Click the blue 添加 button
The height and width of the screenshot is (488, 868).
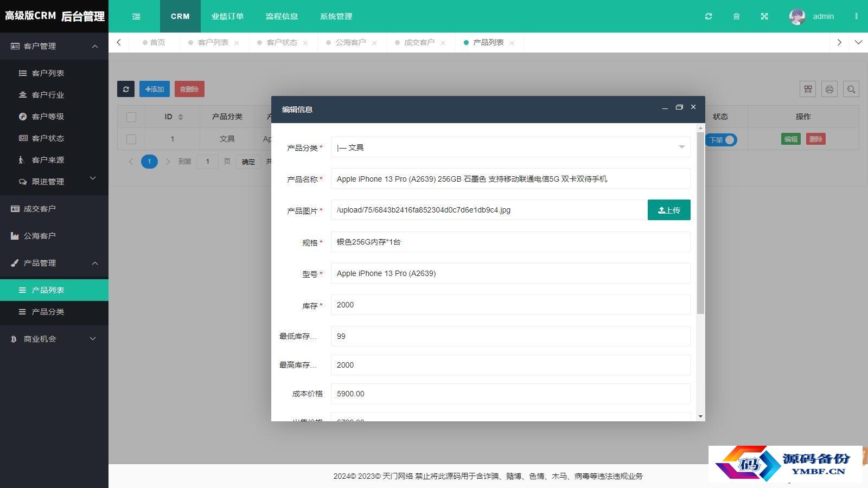155,89
